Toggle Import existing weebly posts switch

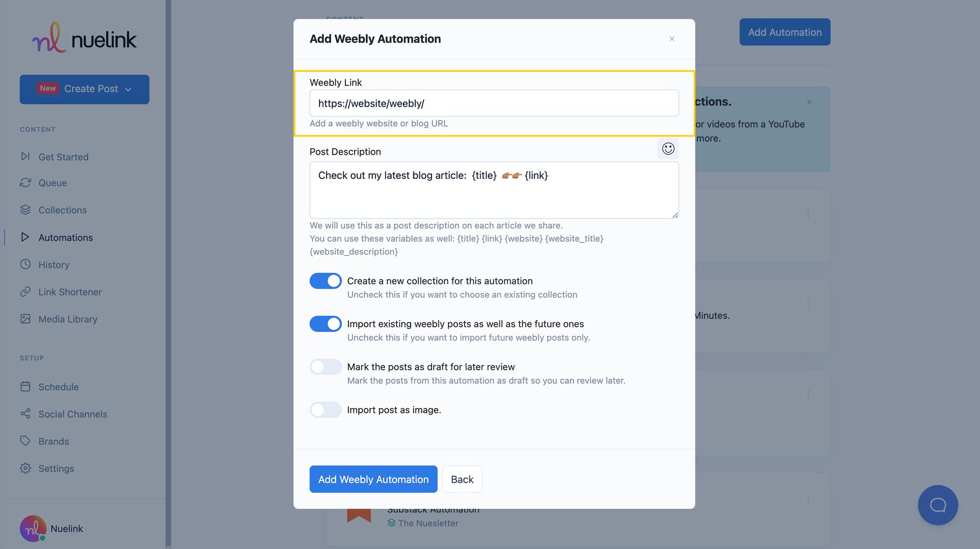click(x=325, y=324)
